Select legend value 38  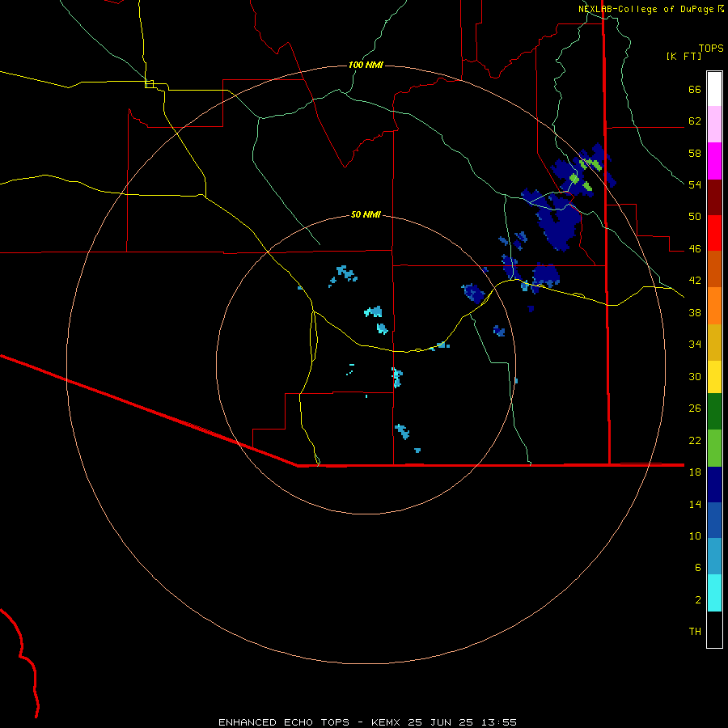pyautogui.click(x=695, y=312)
